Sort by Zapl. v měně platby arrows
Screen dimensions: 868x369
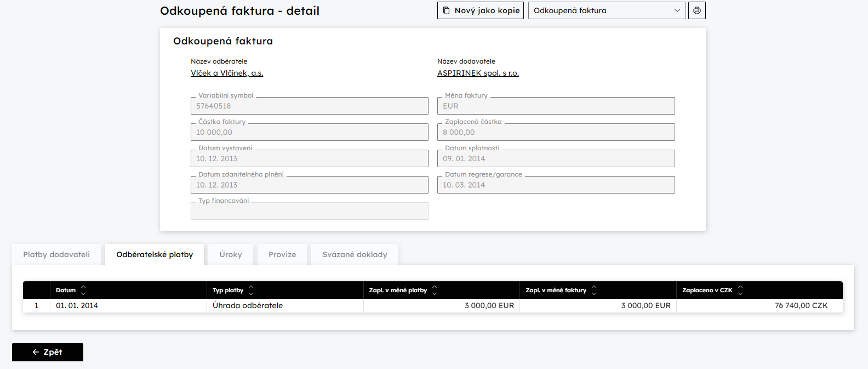coord(435,290)
